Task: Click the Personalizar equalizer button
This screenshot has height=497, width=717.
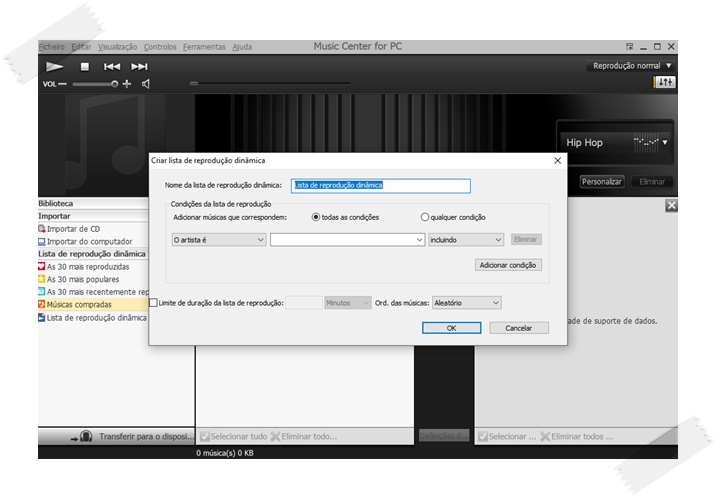Action: click(x=602, y=182)
